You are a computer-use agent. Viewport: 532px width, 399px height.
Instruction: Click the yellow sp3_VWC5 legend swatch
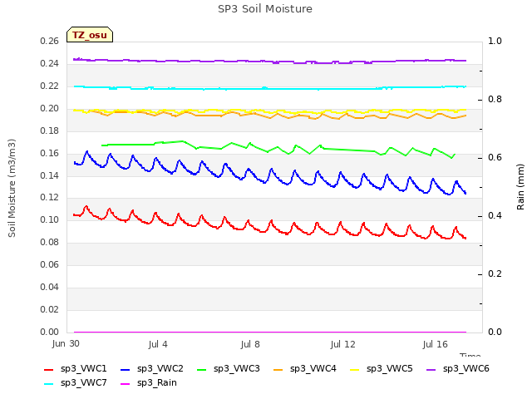[355, 369]
